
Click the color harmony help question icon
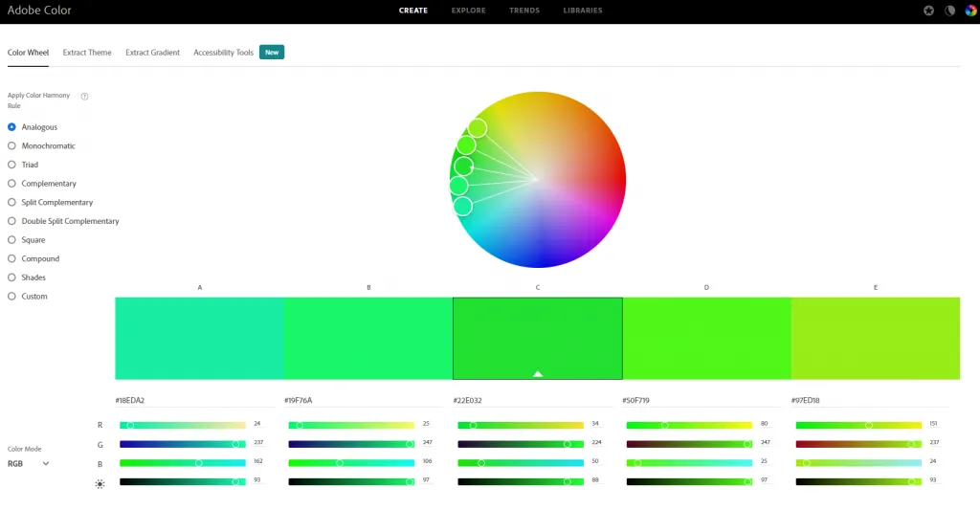(x=84, y=97)
